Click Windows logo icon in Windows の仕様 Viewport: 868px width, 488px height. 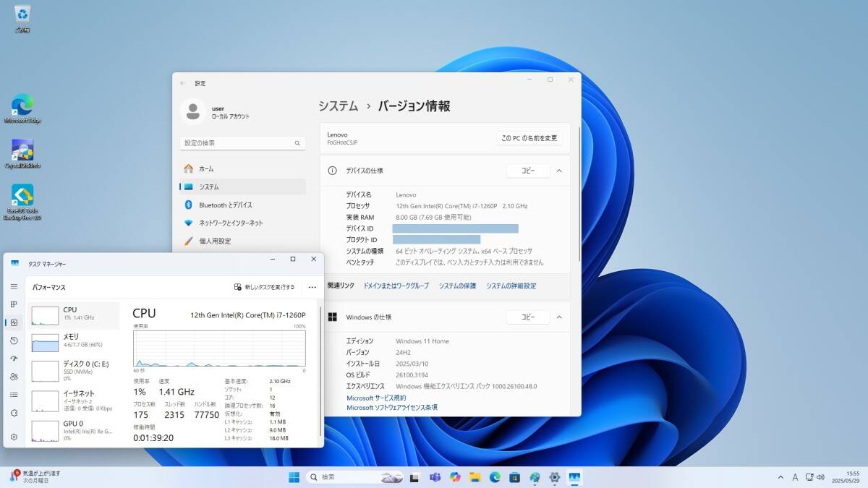pyautogui.click(x=332, y=317)
